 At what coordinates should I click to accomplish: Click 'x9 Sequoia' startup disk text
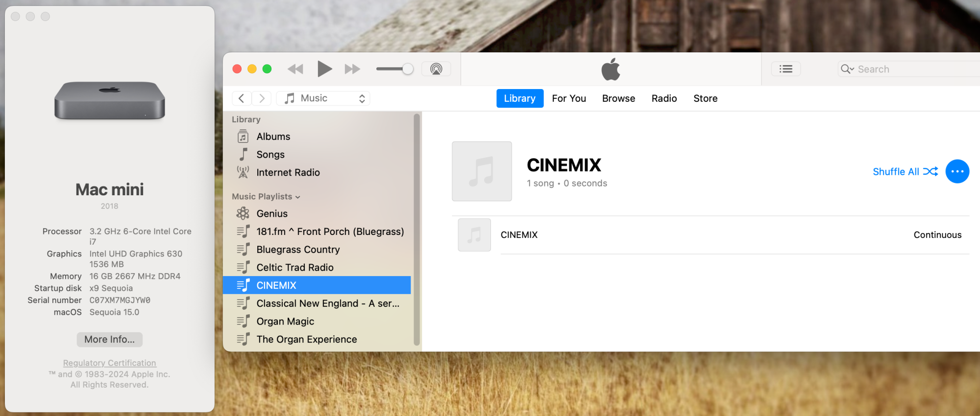click(x=111, y=288)
